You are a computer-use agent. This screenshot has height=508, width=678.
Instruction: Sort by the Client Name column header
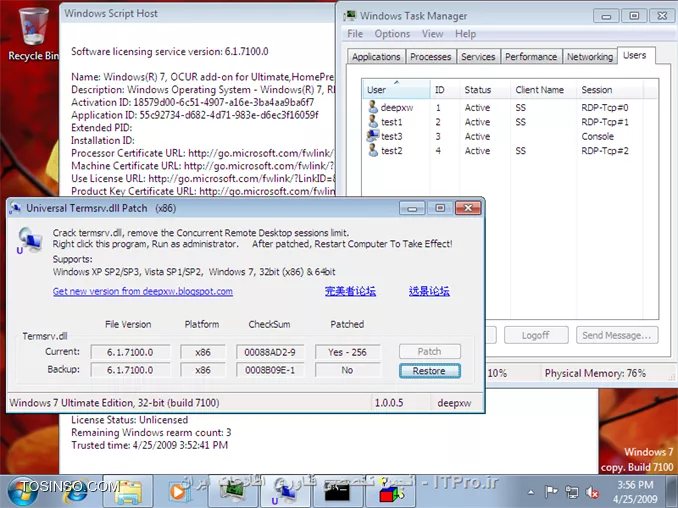click(543, 89)
